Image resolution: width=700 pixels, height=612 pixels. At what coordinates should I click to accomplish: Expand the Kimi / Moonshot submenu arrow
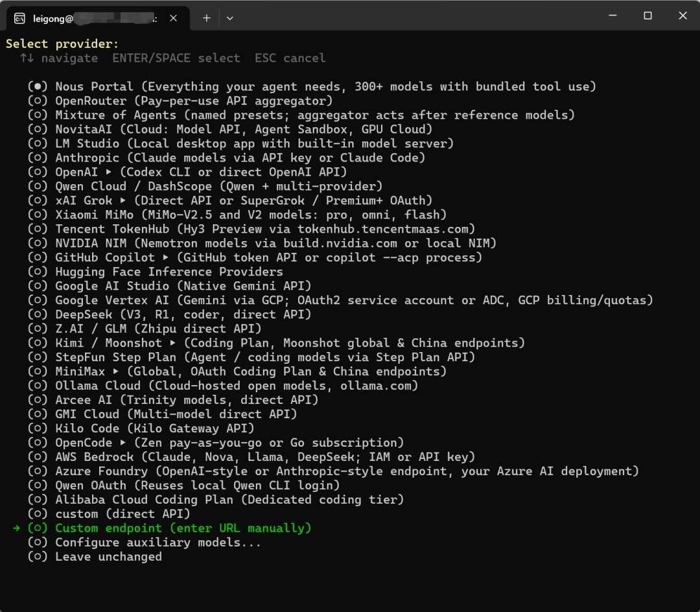173,343
